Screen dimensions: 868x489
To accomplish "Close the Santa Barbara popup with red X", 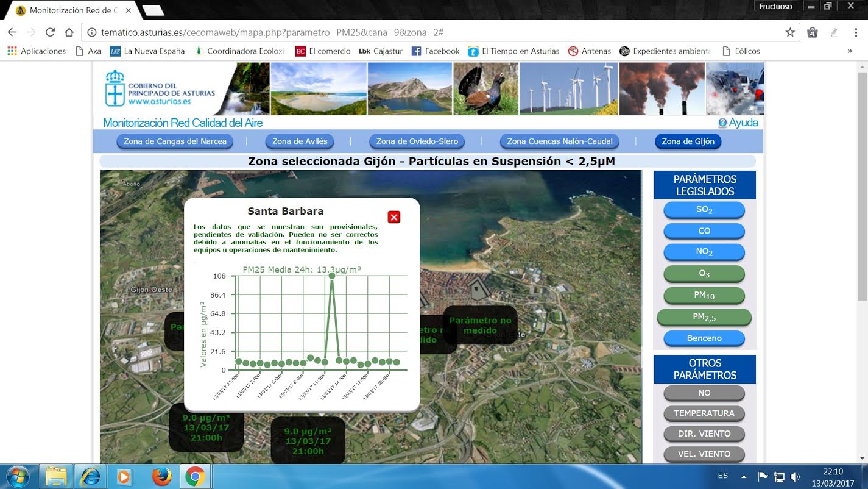I will (394, 217).
